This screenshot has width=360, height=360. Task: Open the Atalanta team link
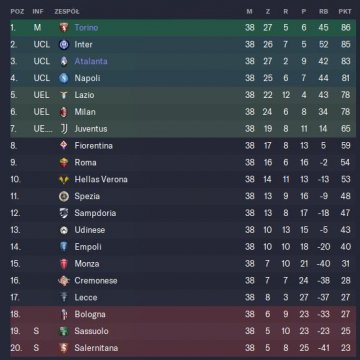coord(91,61)
